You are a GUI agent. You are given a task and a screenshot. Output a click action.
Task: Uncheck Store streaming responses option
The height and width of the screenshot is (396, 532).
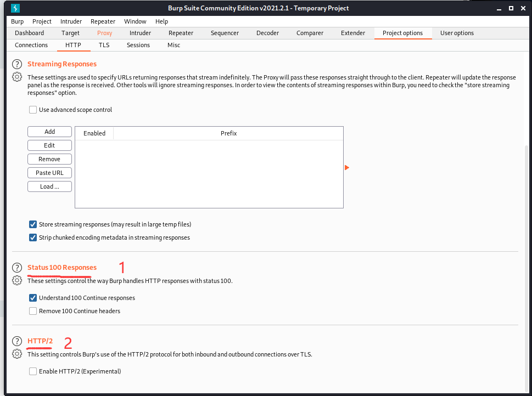33,224
